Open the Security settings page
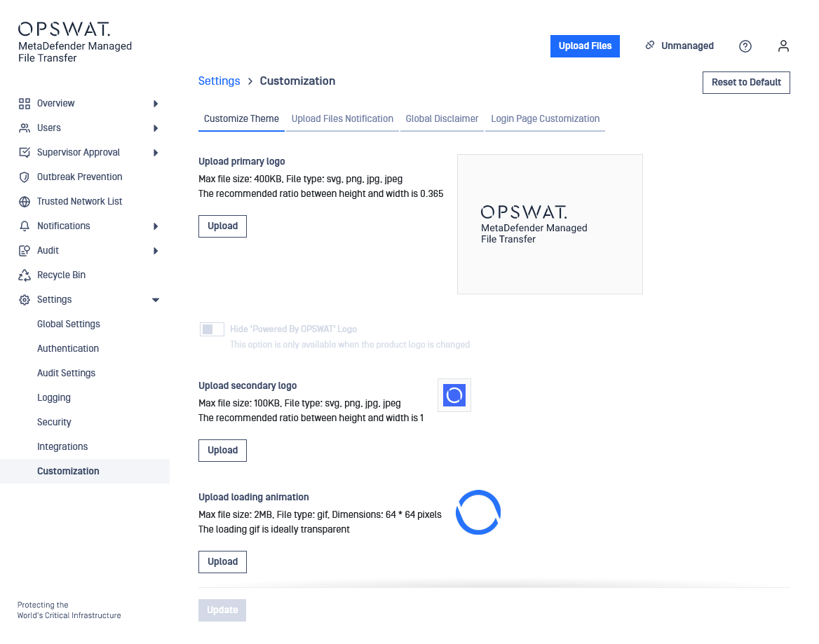819x644 pixels. 54,422
